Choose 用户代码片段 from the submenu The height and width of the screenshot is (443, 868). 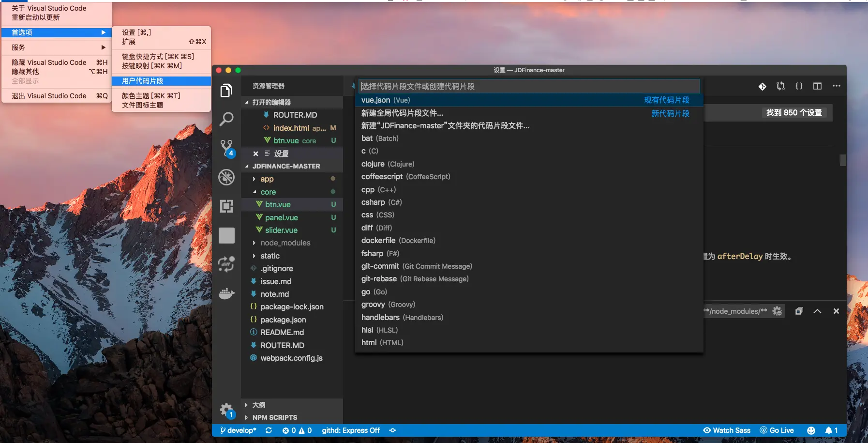(161, 81)
